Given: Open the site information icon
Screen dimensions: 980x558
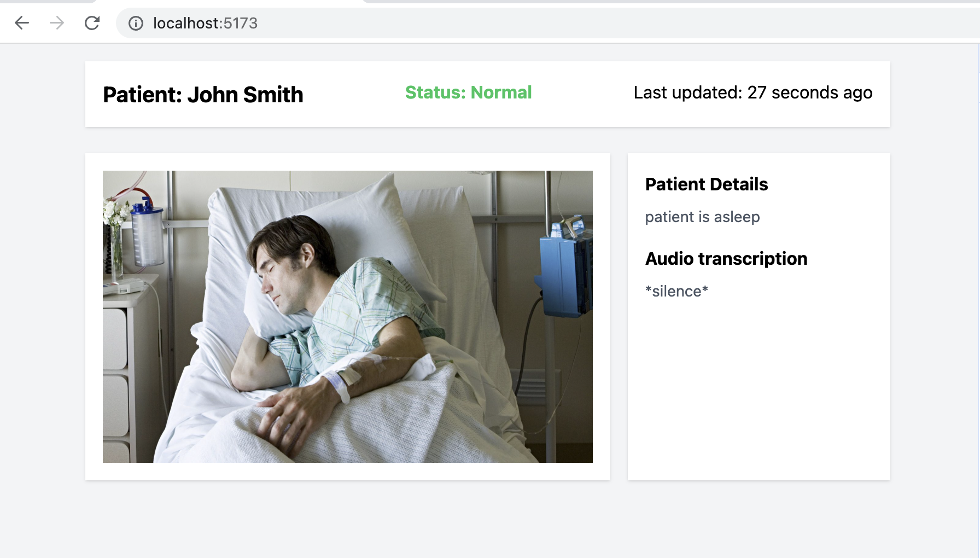Looking at the screenshot, I should click(136, 23).
